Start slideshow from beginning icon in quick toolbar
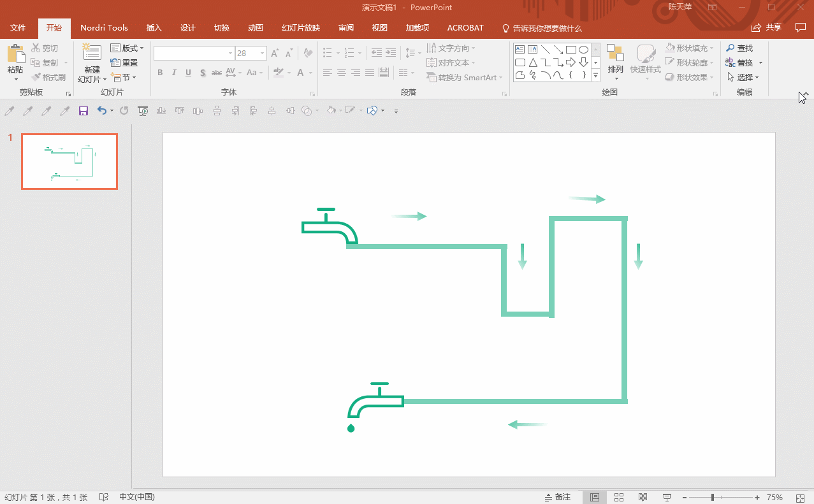The image size is (814, 504). pyautogui.click(x=143, y=111)
